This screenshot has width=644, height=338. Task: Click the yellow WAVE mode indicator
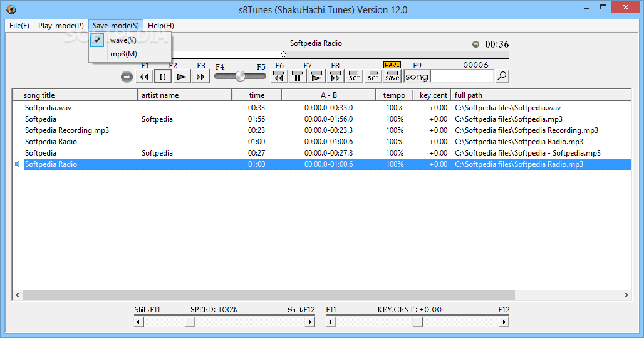click(x=392, y=65)
